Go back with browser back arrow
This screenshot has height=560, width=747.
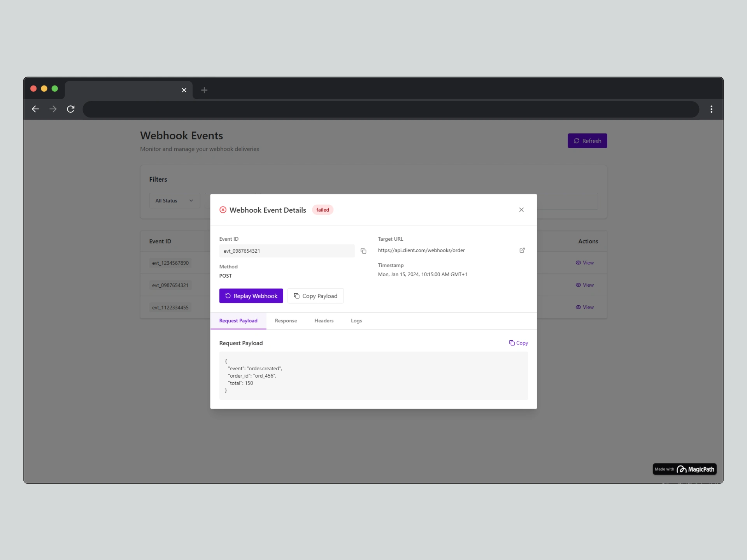pos(35,109)
